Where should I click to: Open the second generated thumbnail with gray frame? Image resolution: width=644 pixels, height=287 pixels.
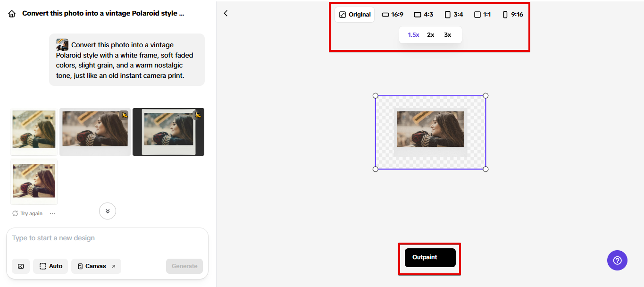[95, 132]
